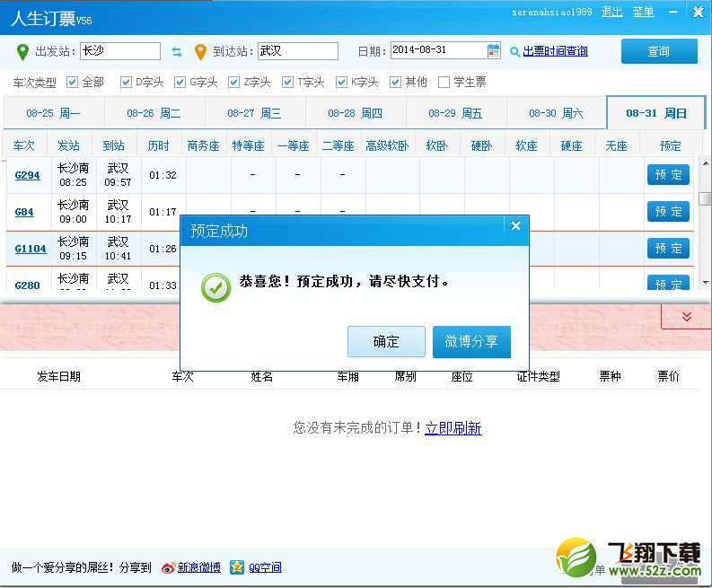Click the 二等座 column header
This screenshot has width=712, height=588.
tap(338, 145)
